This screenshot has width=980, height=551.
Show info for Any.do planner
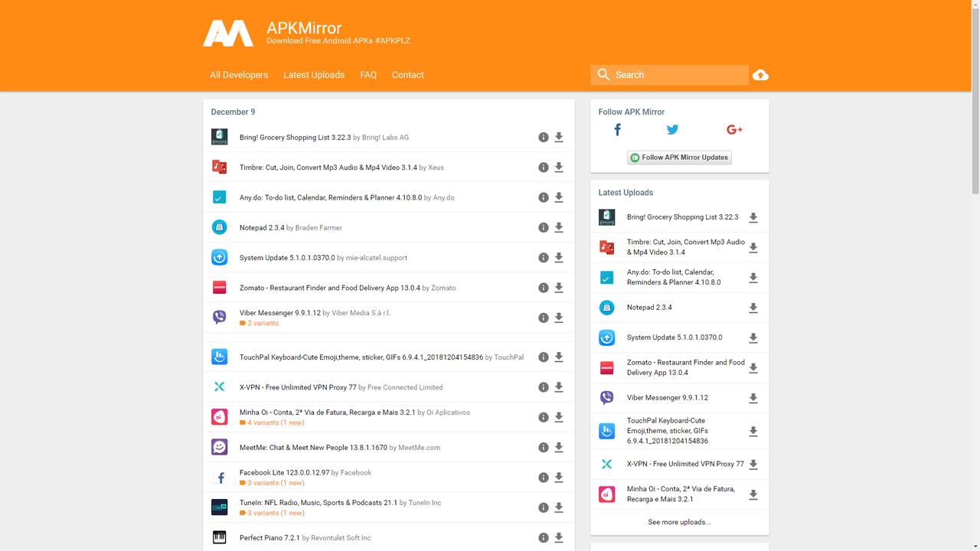pos(543,197)
